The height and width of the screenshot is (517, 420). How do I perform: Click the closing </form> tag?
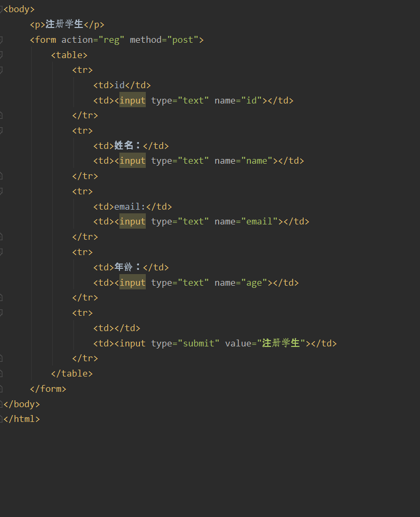48,389
